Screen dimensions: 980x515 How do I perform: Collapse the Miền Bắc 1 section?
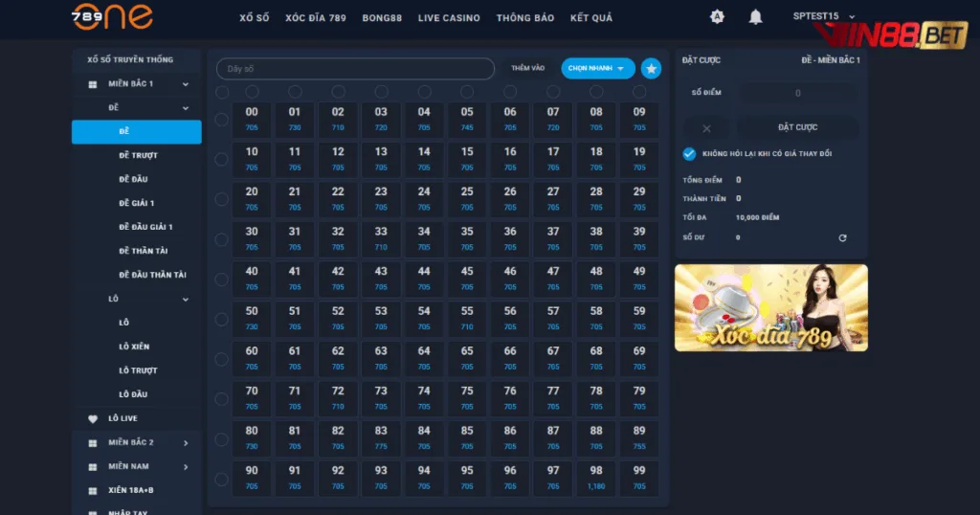pos(186,83)
